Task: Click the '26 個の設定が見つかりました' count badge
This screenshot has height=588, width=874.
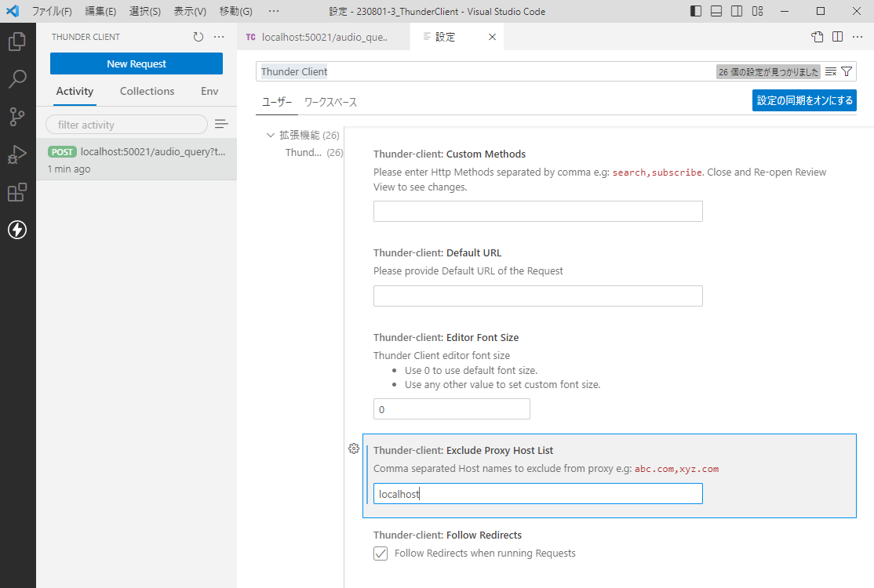Action: click(x=768, y=72)
